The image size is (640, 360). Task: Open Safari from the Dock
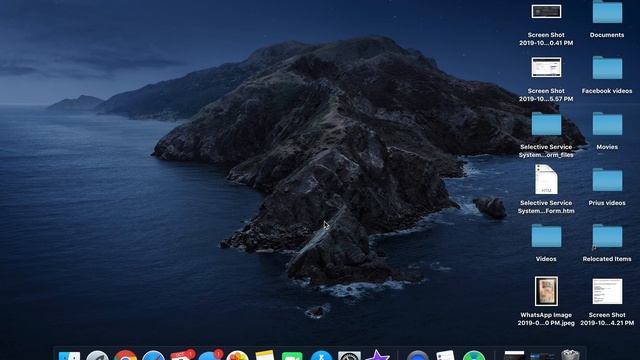(153, 356)
